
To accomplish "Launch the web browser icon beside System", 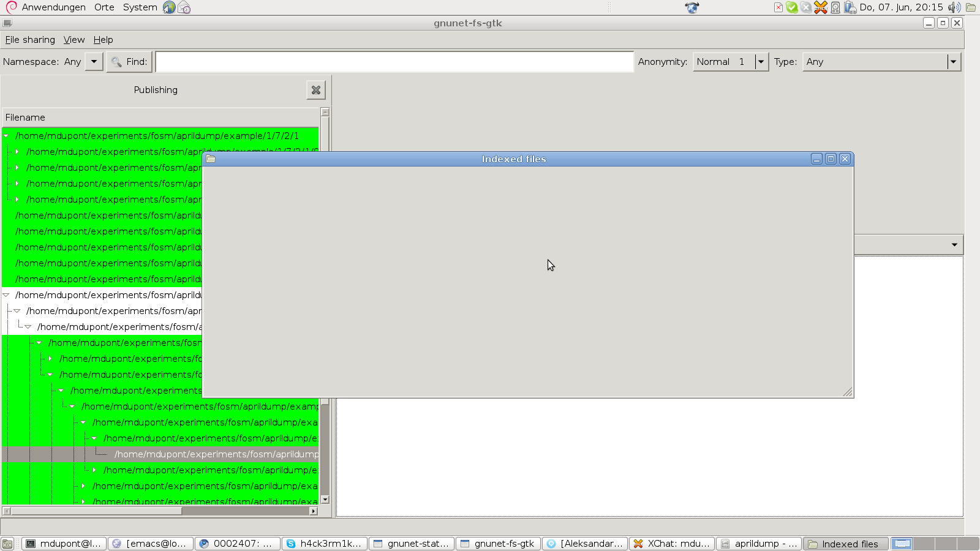I will tap(169, 7).
